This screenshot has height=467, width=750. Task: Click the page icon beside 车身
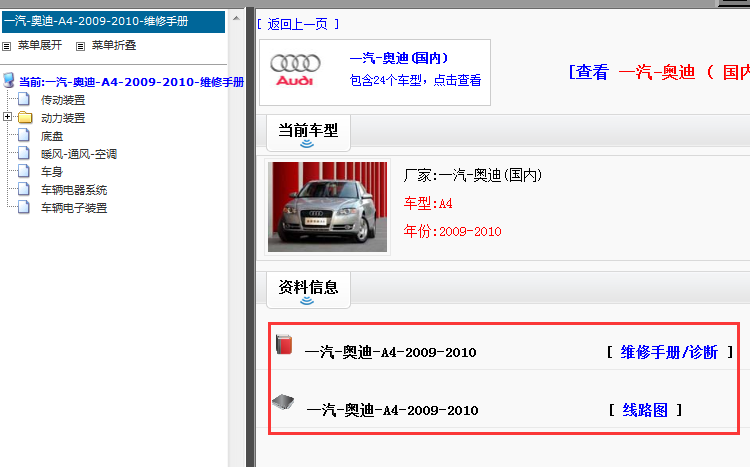pos(23,171)
